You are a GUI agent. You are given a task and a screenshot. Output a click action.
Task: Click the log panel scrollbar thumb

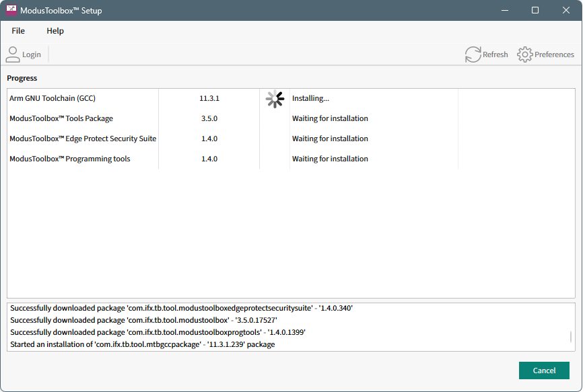click(571, 337)
